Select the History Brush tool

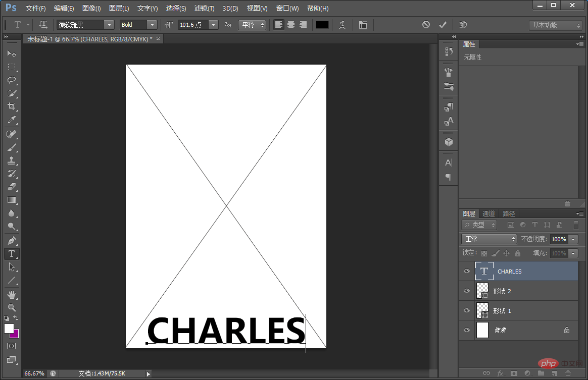12,174
